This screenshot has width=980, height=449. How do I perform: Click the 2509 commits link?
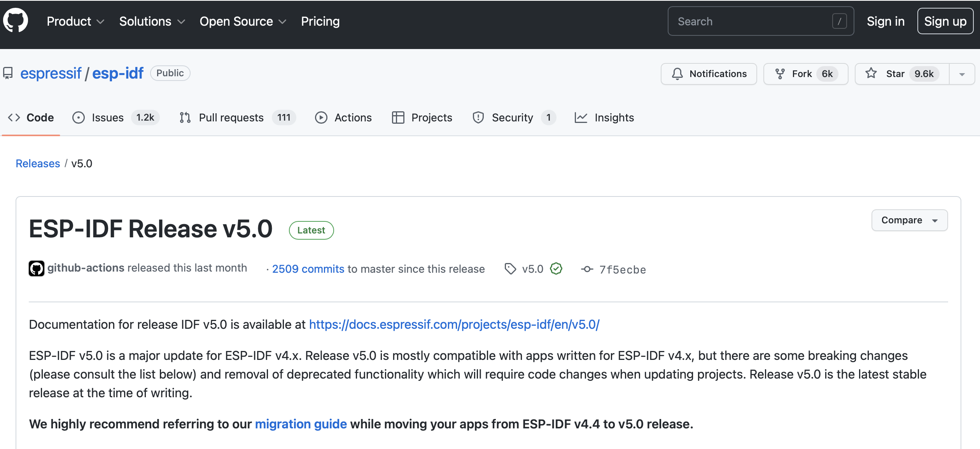click(308, 268)
